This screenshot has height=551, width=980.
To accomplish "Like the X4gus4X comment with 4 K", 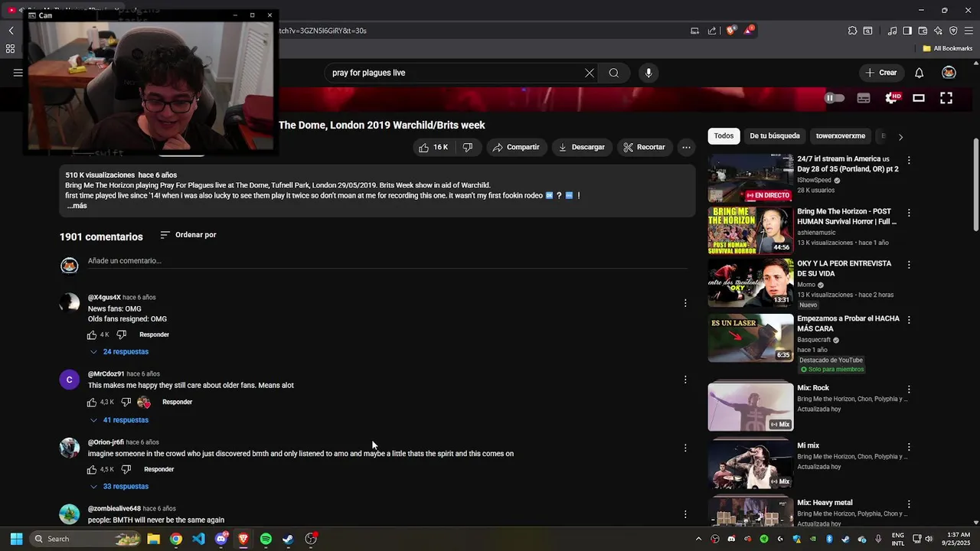I will point(92,335).
